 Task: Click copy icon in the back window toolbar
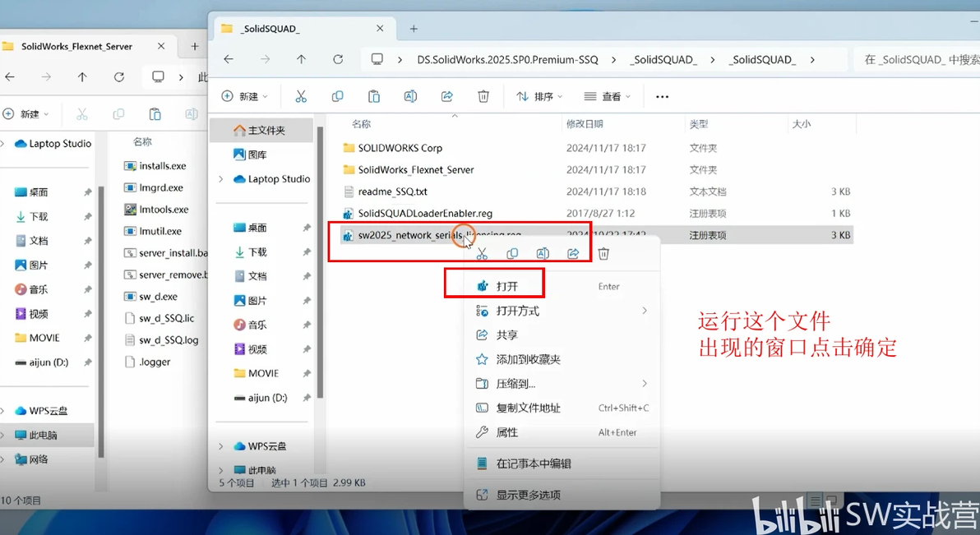coord(118,113)
